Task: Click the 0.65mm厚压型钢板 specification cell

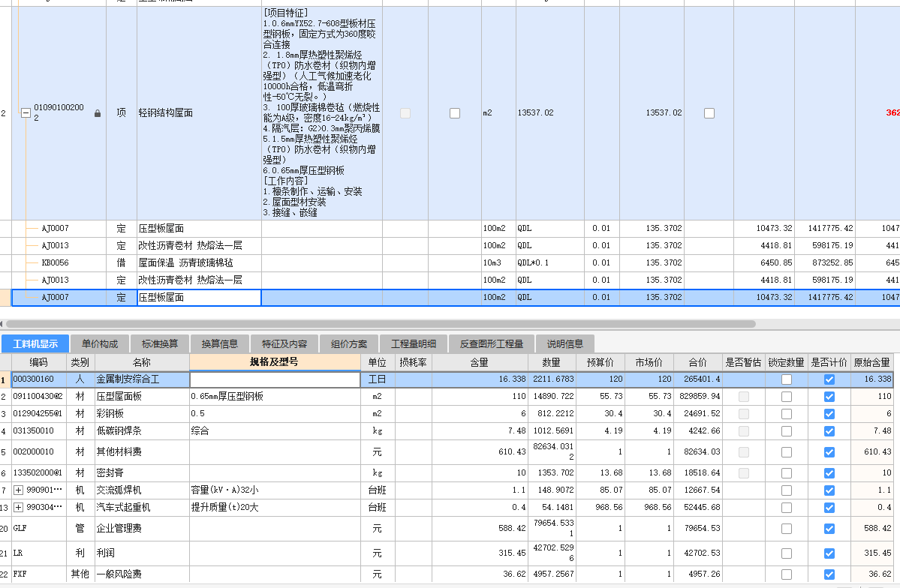Action: click(275, 397)
